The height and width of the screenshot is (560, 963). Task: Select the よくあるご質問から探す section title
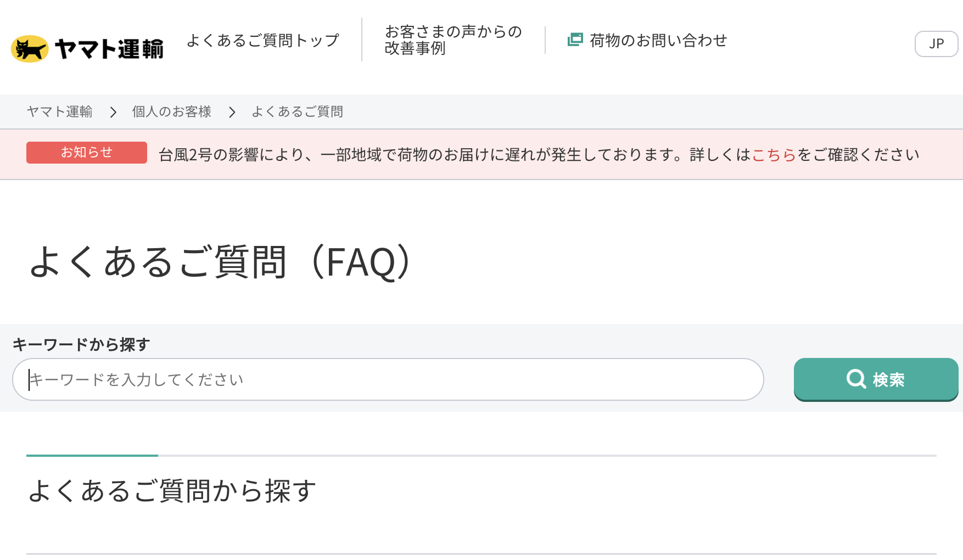[173, 491]
